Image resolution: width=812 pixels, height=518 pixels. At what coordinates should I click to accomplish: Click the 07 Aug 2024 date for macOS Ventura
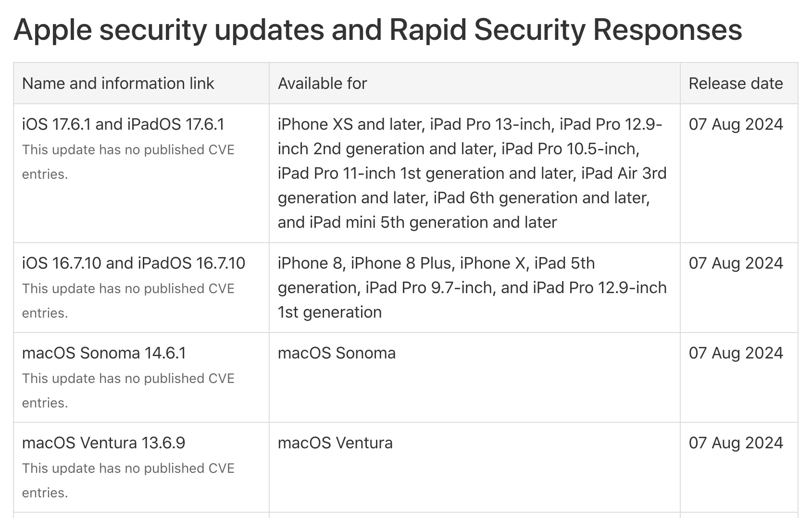[736, 443]
